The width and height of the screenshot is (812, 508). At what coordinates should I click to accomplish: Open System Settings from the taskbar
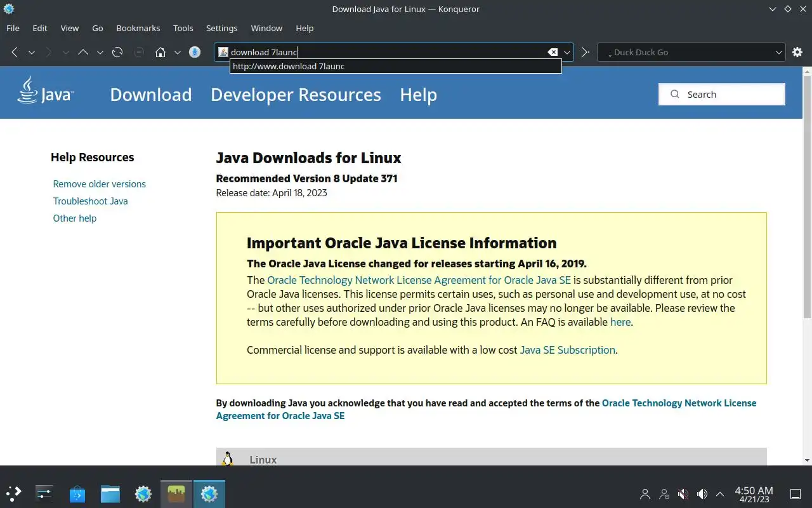[x=44, y=493]
